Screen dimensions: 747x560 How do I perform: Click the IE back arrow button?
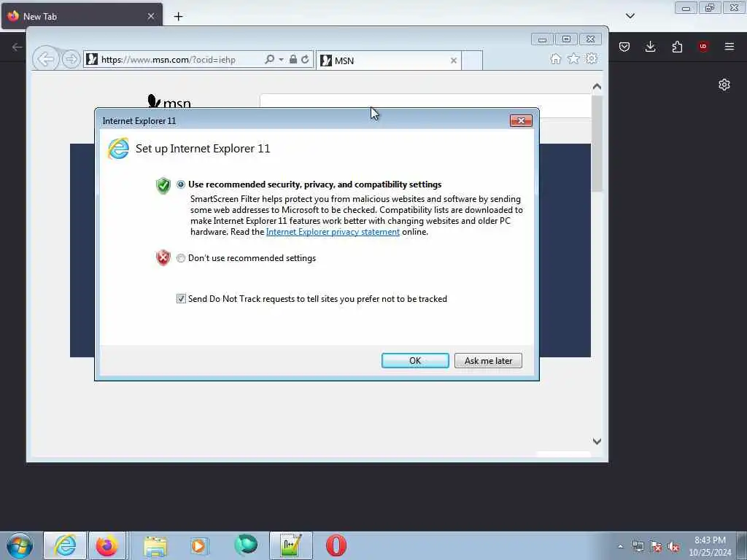(x=45, y=60)
